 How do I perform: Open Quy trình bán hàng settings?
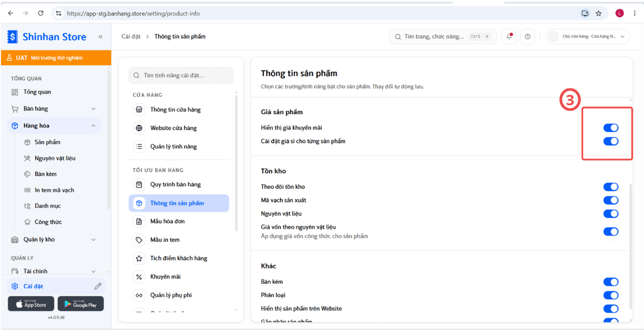179,184
